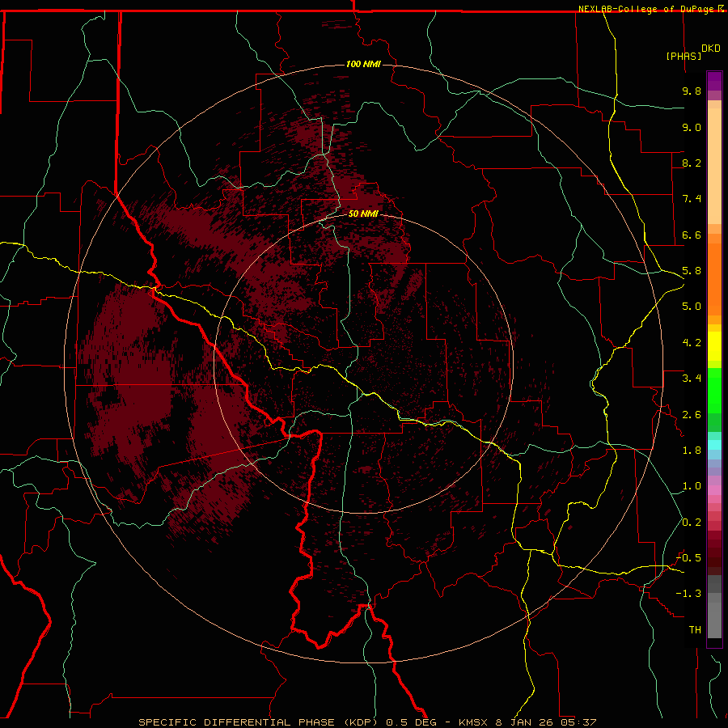Click the [PHAS] legend unit label
This screenshot has height=728, width=728.
click(684, 56)
